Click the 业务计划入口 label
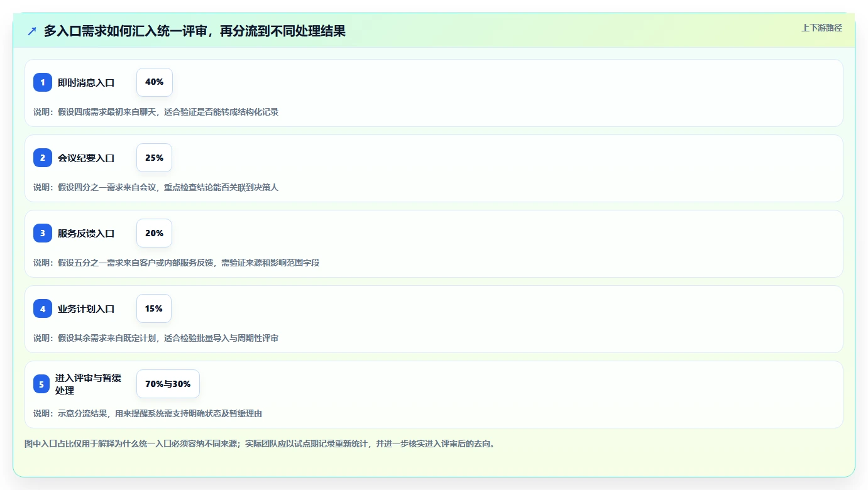This screenshot has height=490, width=868. tap(86, 308)
